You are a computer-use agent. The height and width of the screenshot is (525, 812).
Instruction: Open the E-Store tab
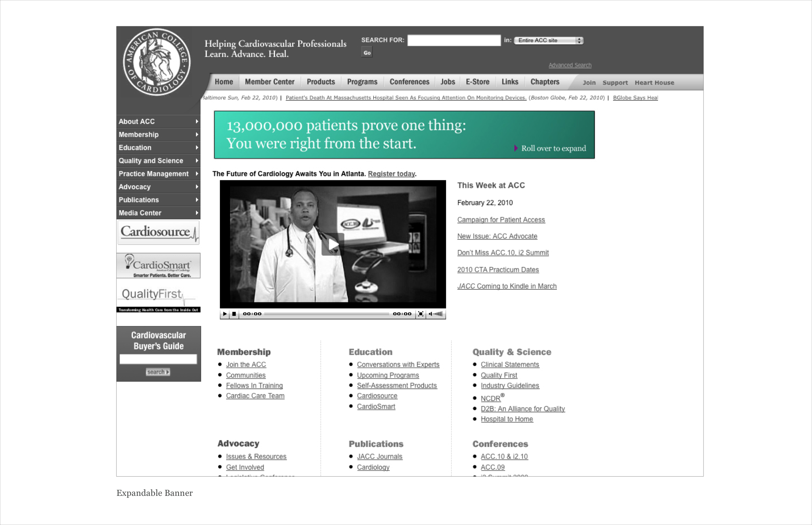[477, 82]
